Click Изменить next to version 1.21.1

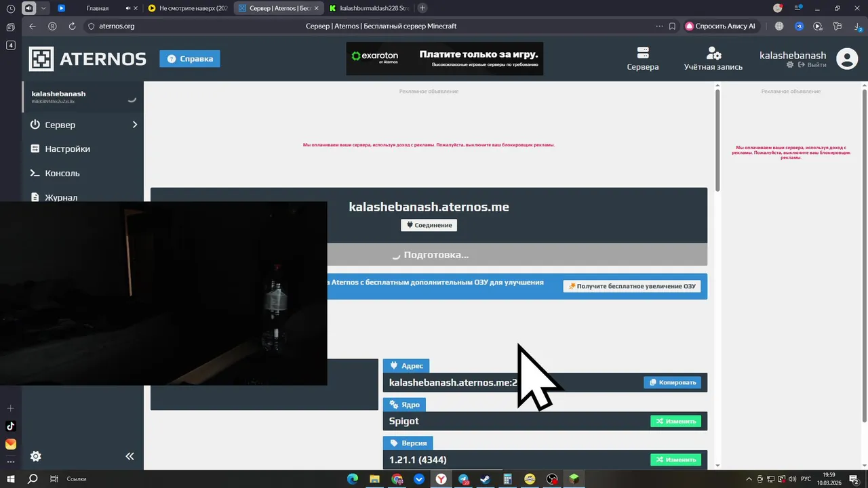click(x=675, y=460)
